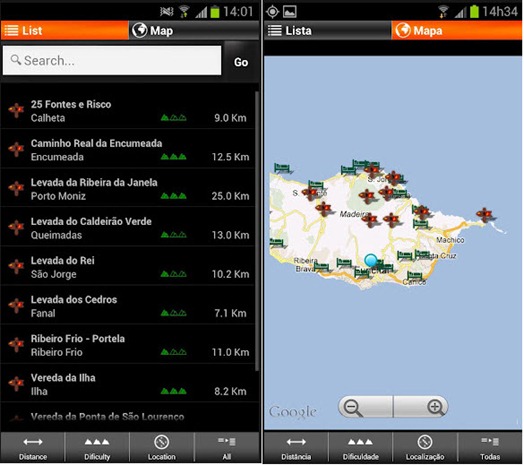Zoom out the map with minus button
The height and width of the screenshot is (465, 524).
tap(366, 407)
